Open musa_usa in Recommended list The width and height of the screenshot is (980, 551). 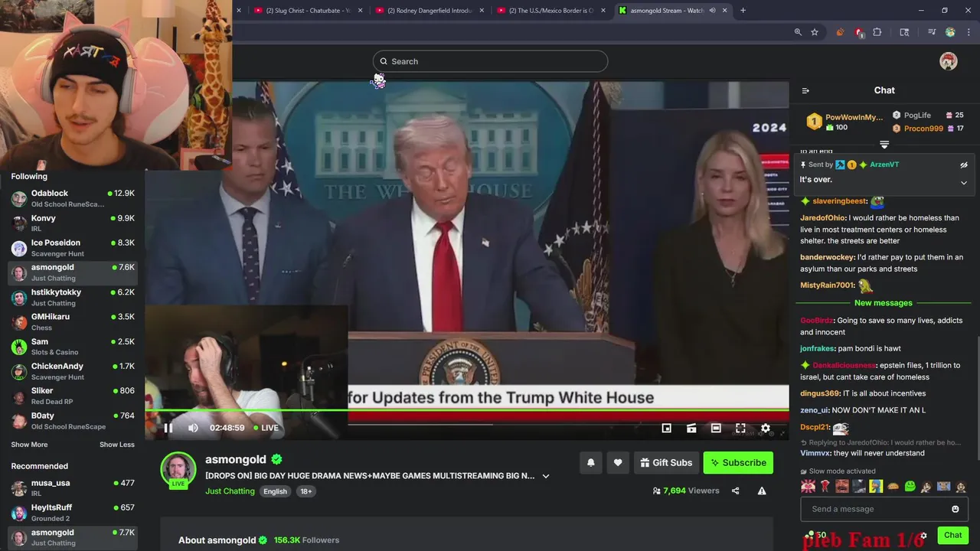73,488
